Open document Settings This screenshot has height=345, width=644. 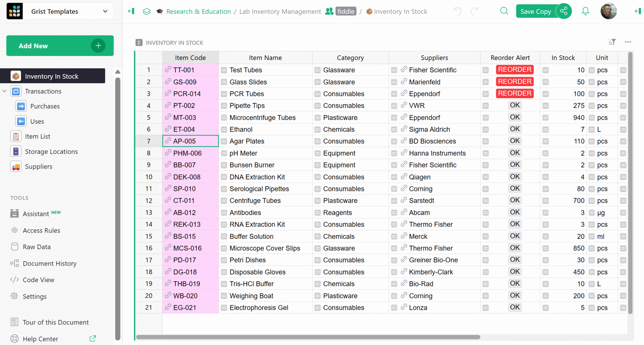35,296
